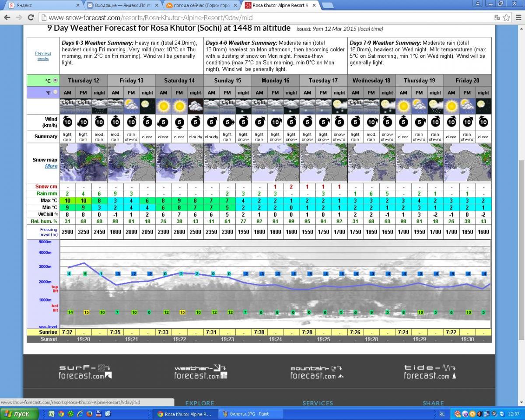Click the SHARE footer heading

click(433, 403)
